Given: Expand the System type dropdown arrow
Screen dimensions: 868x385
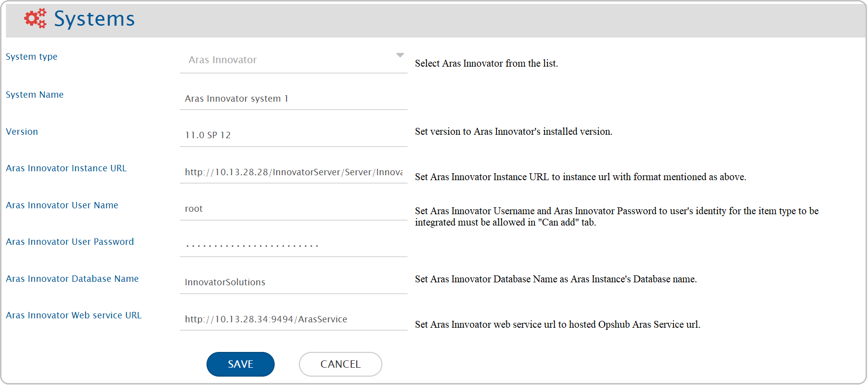Looking at the screenshot, I should (x=400, y=55).
